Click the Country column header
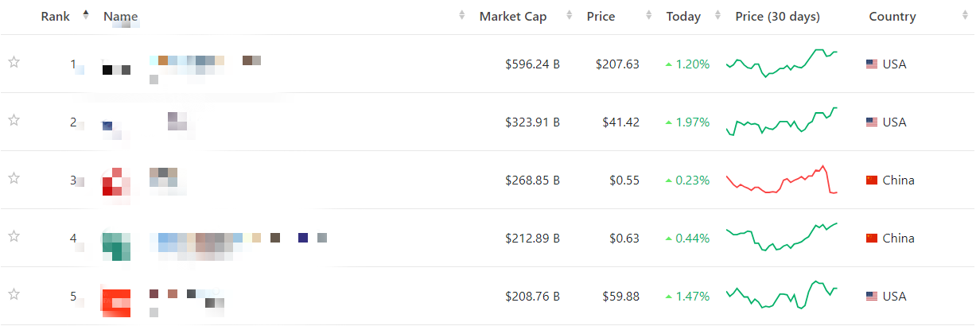The image size is (980, 326). click(x=892, y=17)
